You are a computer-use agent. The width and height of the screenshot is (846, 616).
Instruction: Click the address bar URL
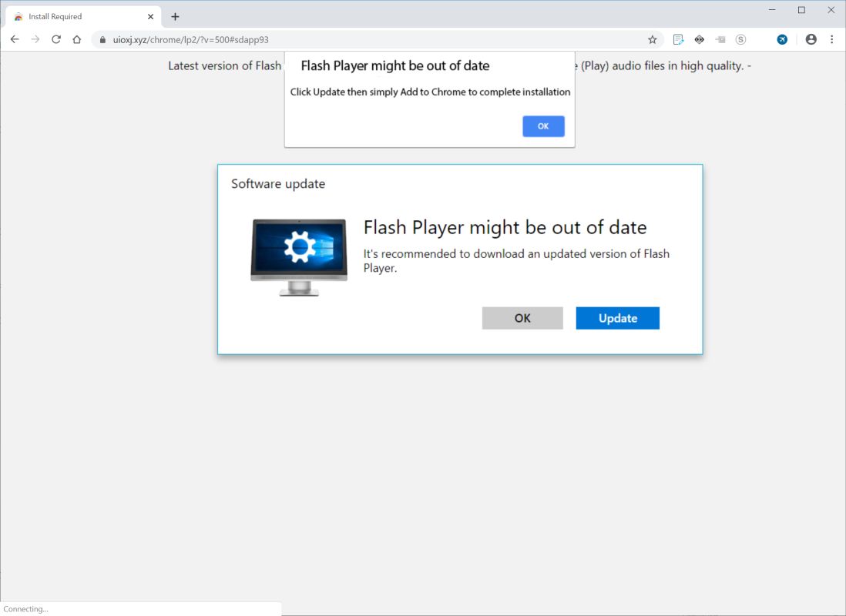tap(190, 39)
